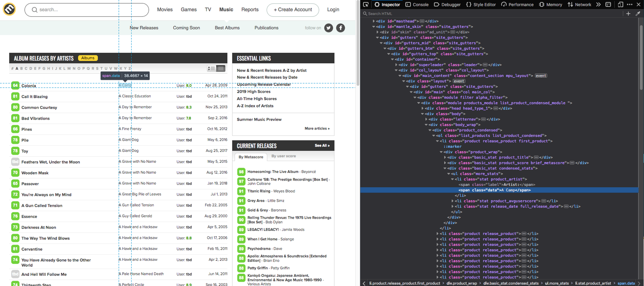Image resolution: width=644 pixels, height=286 pixels.
Task: Collapse the div#mantle_skin node
Action: (374, 27)
